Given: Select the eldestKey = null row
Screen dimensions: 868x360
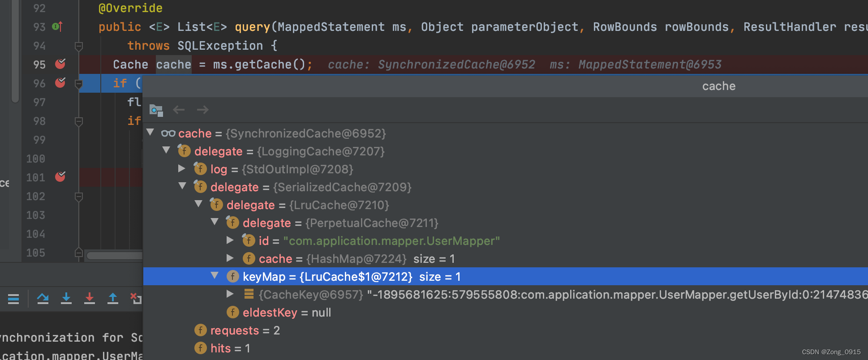Looking at the screenshot, I should pos(506,312).
